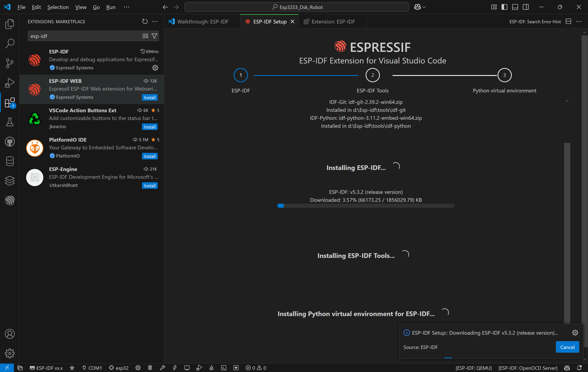Viewport: 588px width, 372px height.
Task: Cancel the ESP-IDF download notification
Action: pyautogui.click(x=567, y=347)
